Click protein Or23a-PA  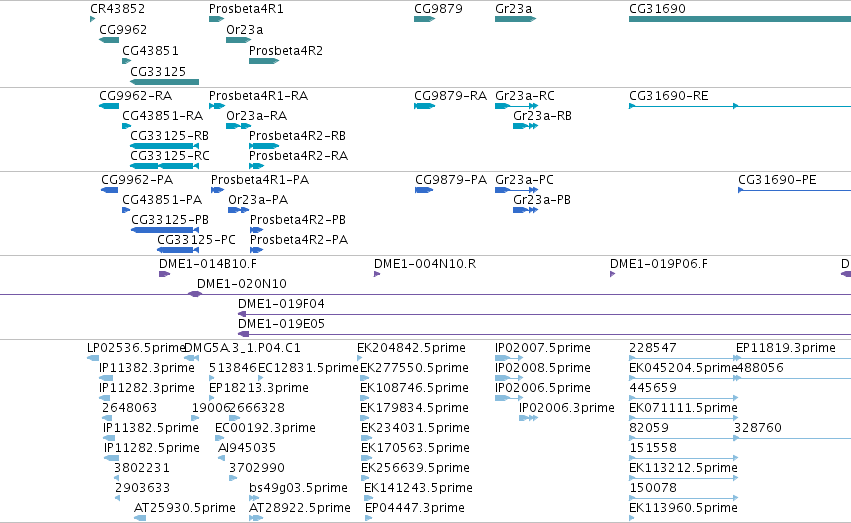pos(238,210)
